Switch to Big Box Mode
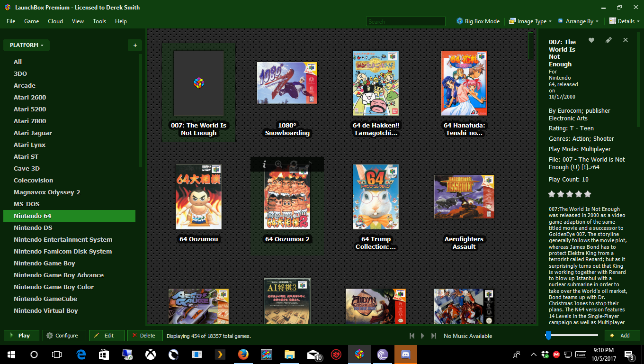This screenshot has height=364, width=644. pos(478,21)
